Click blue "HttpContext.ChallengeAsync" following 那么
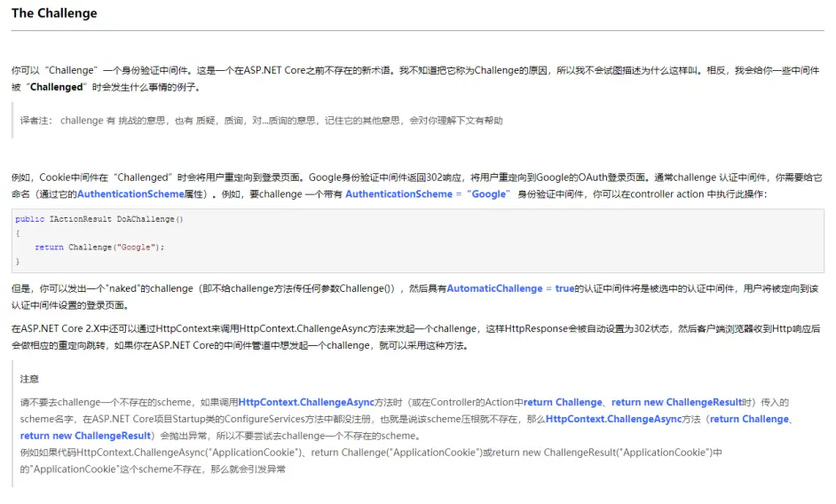This screenshot has height=504, width=836. pyautogui.click(x=613, y=419)
